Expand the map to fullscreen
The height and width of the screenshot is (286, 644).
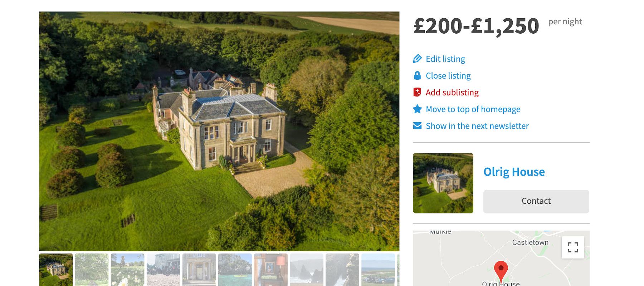[573, 247]
